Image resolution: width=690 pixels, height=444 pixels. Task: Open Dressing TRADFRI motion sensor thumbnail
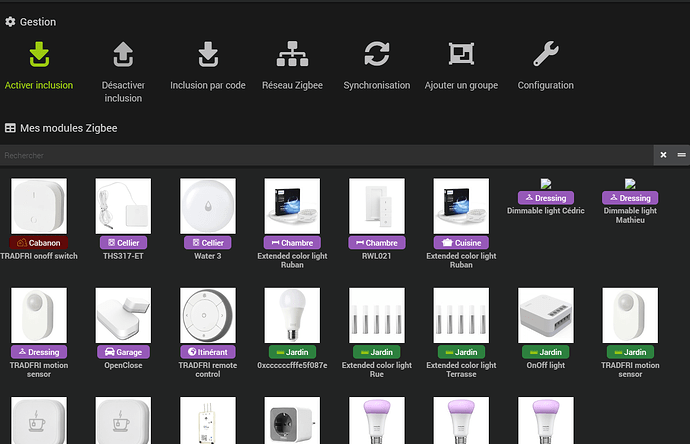39,316
